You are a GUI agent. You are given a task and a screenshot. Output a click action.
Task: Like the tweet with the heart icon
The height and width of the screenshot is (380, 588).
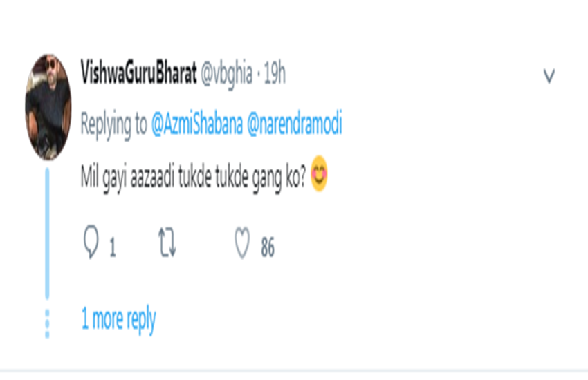(242, 244)
